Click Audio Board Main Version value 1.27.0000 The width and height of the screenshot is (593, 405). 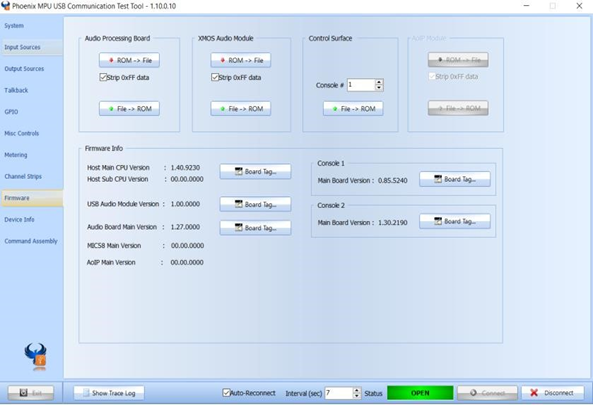[x=185, y=227]
